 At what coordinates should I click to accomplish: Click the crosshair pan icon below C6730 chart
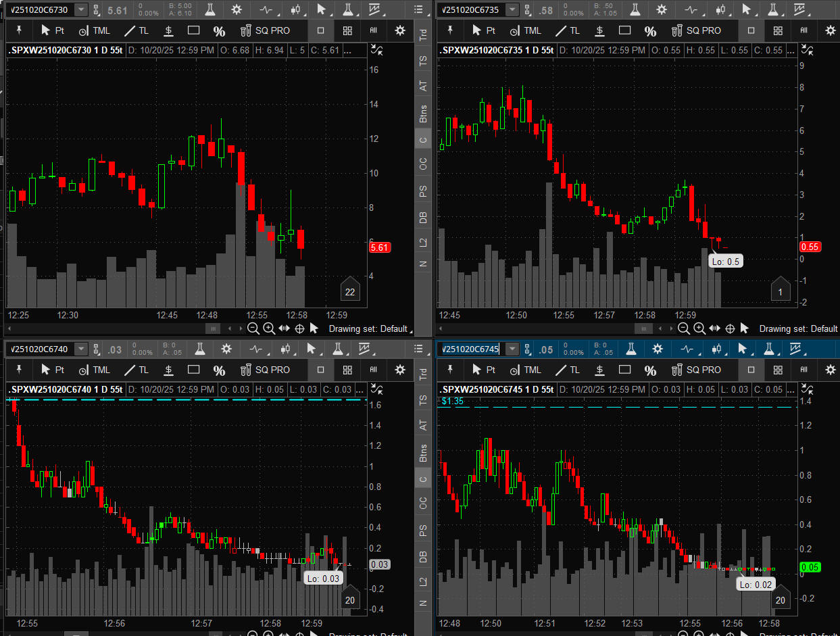point(299,328)
